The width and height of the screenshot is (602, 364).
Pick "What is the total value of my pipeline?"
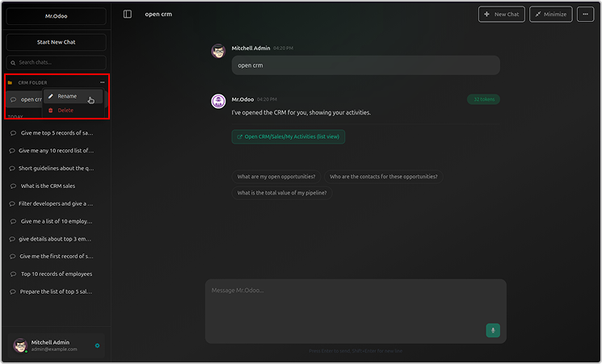(x=282, y=193)
